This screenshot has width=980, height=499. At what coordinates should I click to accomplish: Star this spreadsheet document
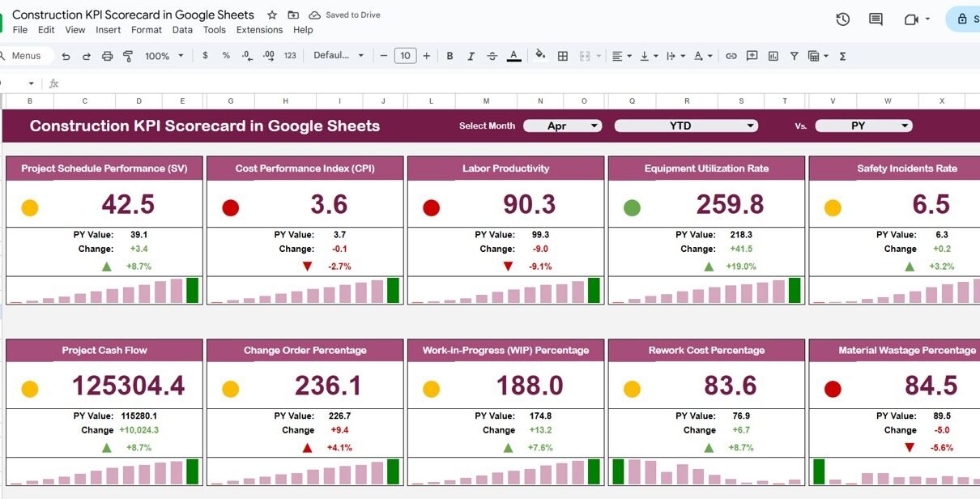(272, 15)
